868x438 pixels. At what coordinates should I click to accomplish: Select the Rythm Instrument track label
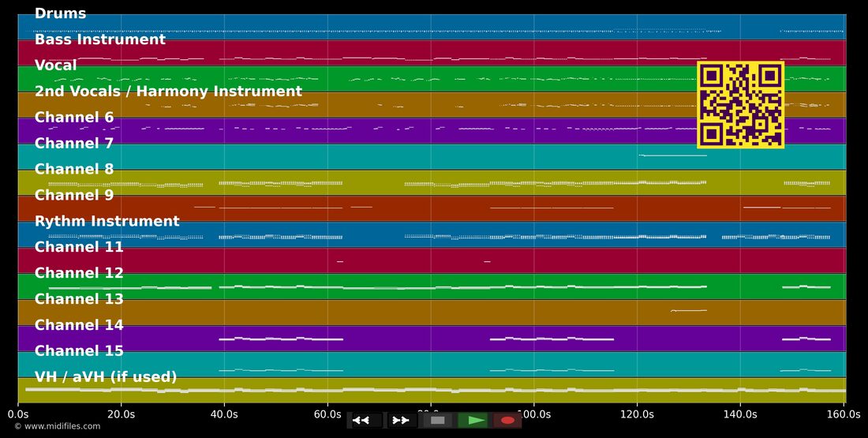(x=107, y=222)
